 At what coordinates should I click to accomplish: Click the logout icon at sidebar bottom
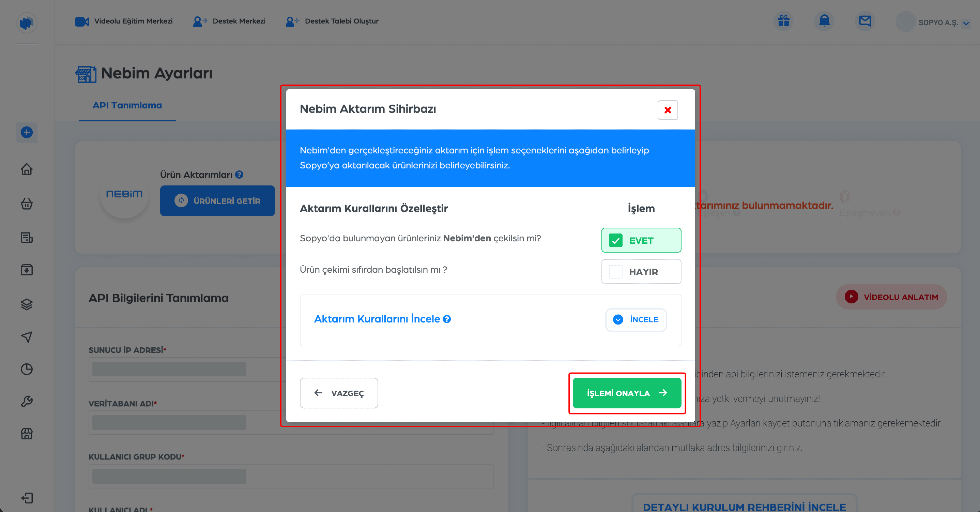27,498
